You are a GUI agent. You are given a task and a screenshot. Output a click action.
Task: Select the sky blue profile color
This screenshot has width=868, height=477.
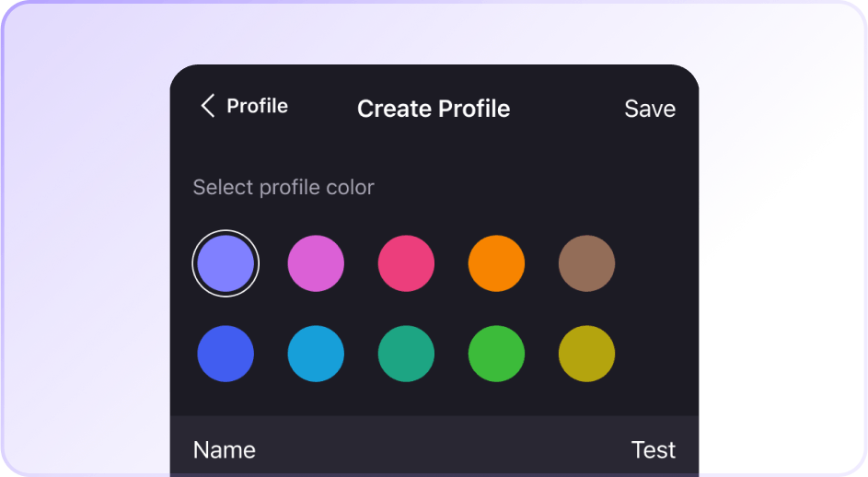[316, 354]
